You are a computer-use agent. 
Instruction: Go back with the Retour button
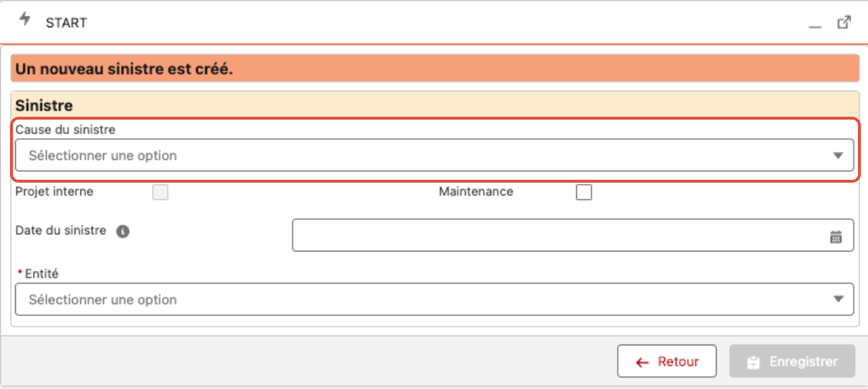667,362
